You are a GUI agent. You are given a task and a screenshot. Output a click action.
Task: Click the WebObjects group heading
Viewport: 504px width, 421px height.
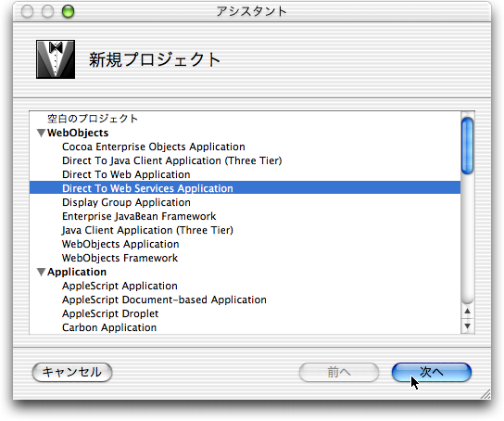click(78, 133)
